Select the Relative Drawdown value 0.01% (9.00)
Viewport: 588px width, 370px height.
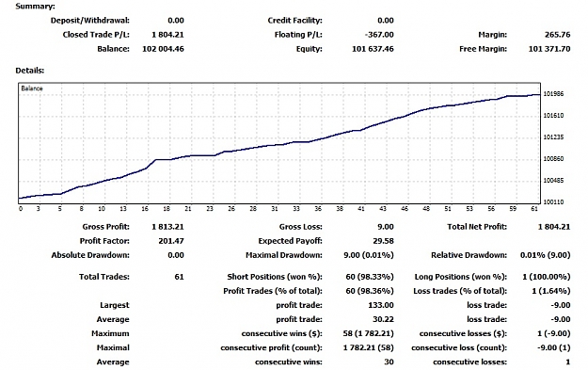[546, 255]
